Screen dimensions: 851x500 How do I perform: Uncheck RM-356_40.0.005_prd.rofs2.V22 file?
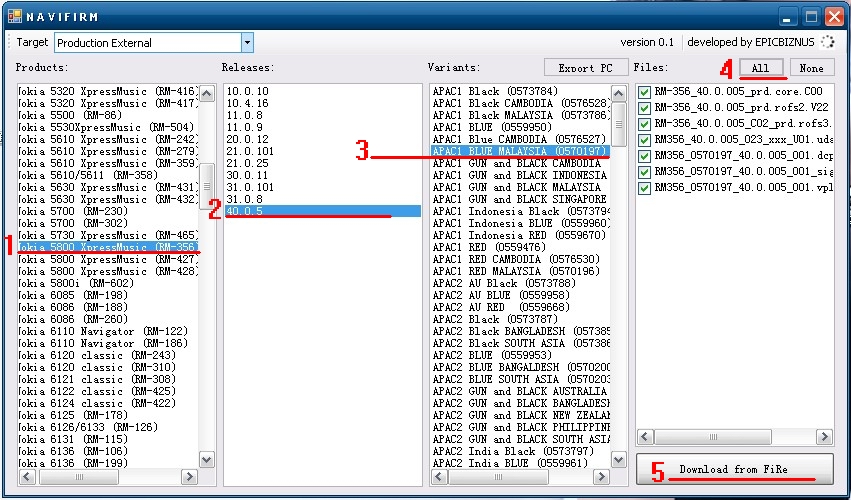[x=644, y=108]
